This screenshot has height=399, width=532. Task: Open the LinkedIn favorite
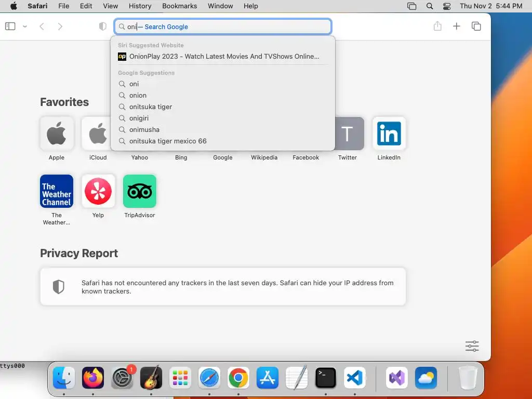pyautogui.click(x=389, y=134)
